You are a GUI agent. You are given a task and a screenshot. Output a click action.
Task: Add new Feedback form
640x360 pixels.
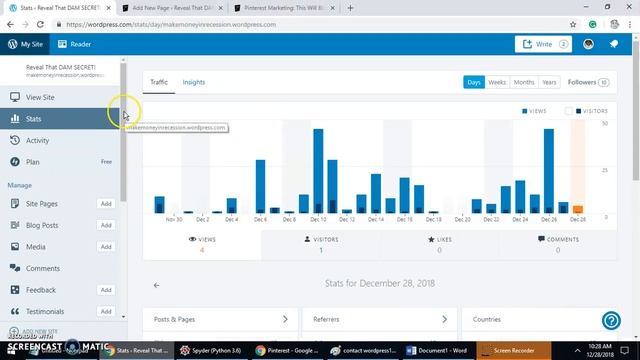(x=106, y=290)
